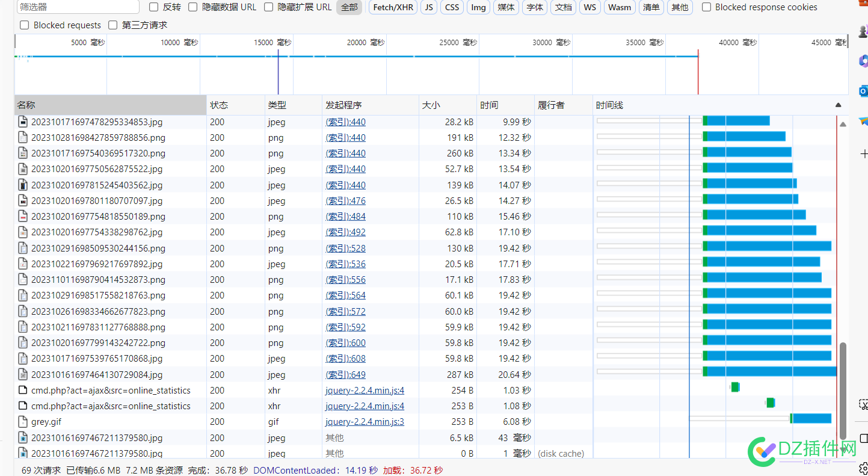Filter by 字体 type
The width and height of the screenshot is (868, 476).
pos(535,7)
